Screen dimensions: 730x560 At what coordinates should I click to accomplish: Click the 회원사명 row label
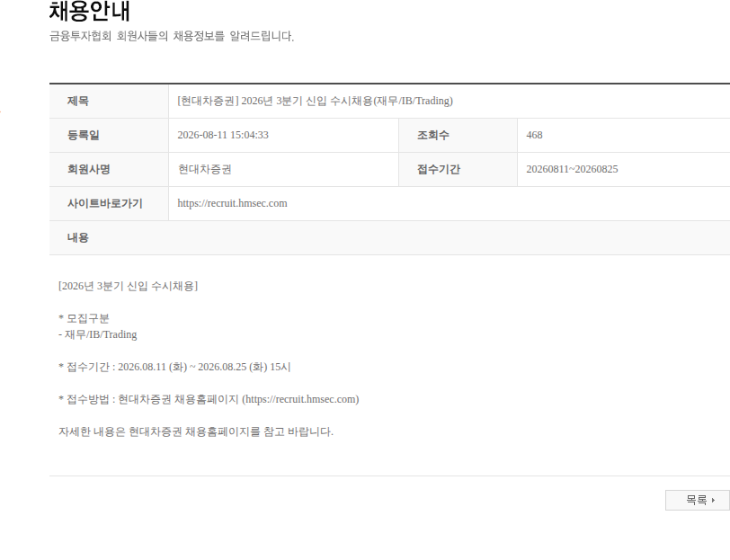tap(89, 170)
